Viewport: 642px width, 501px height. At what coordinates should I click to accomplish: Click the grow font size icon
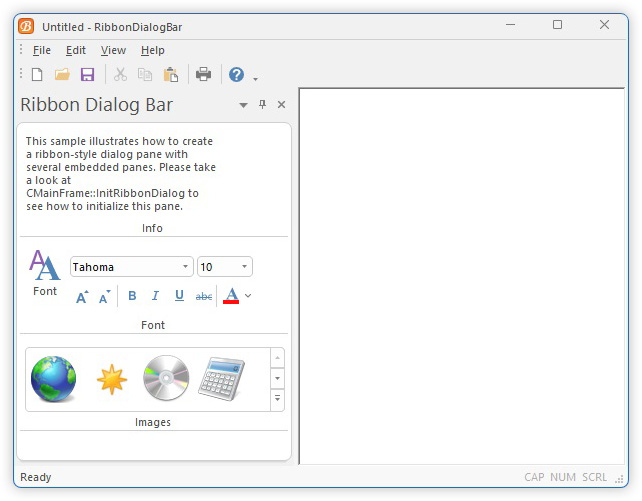point(82,296)
